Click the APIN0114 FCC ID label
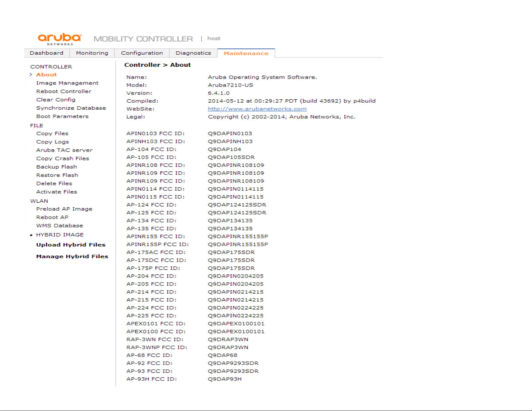Viewport: 532px width, 411px height. click(155, 189)
